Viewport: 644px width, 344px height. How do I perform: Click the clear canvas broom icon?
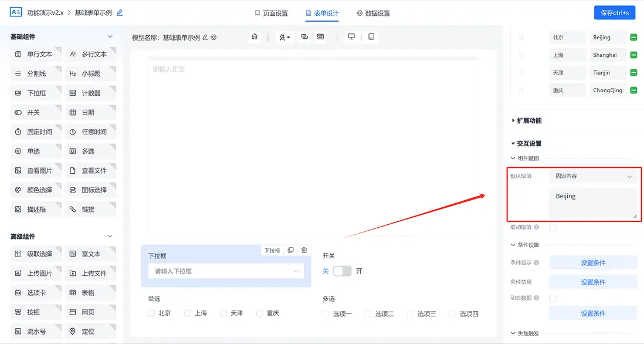[255, 36]
